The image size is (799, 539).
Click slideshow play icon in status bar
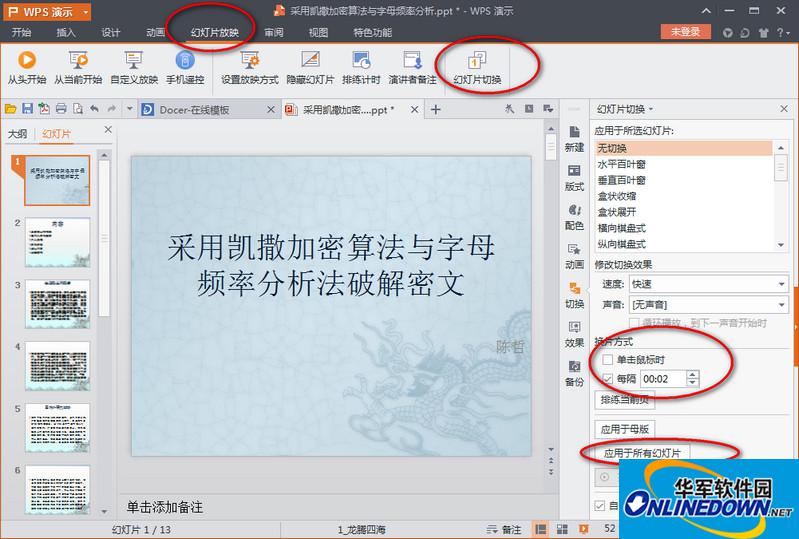click(x=583, y=529)
